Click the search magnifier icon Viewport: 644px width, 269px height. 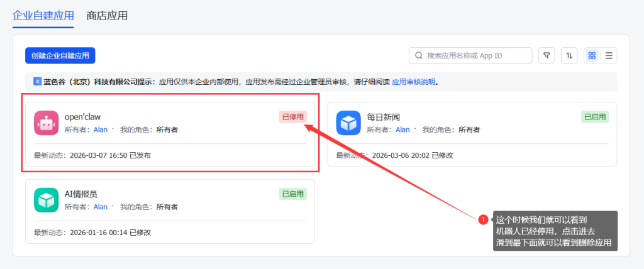(x=419, y=56)
